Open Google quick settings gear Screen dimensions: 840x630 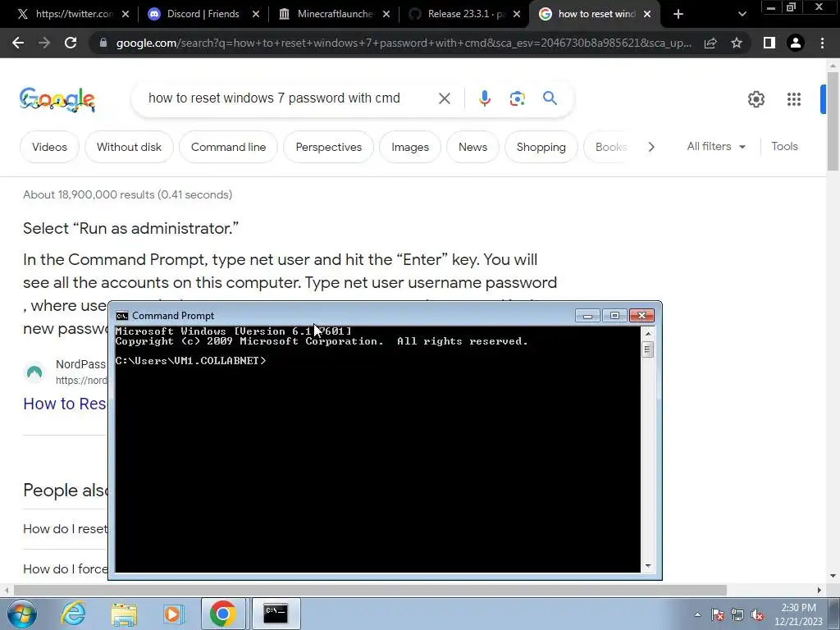tap(756, 99)
